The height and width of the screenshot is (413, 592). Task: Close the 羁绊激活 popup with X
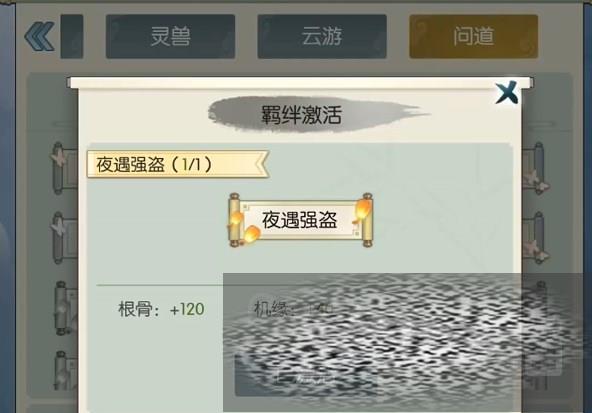[507, 92]
